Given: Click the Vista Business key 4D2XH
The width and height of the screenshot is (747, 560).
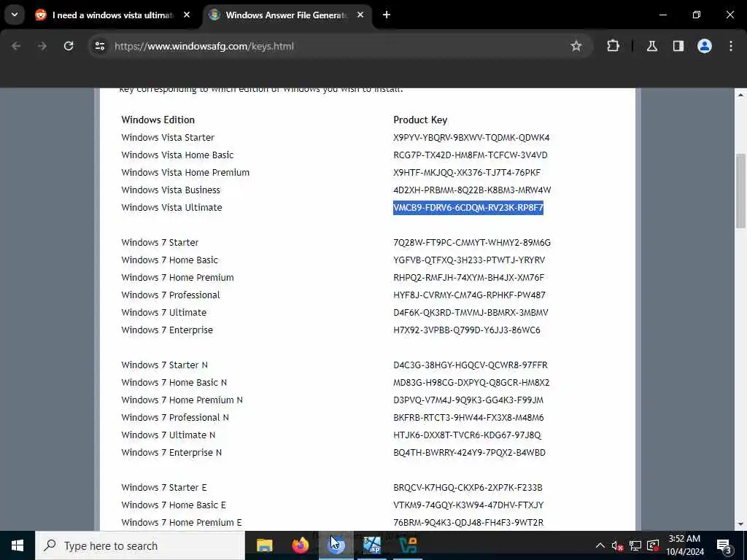Looking at the screenshot, I should [472, 190].
